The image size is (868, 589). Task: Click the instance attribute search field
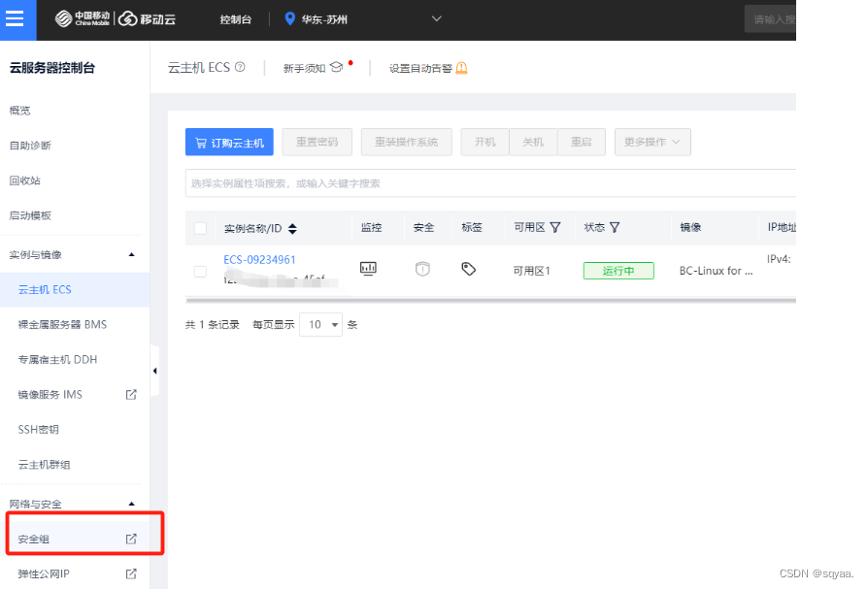(x=485, y=182)
